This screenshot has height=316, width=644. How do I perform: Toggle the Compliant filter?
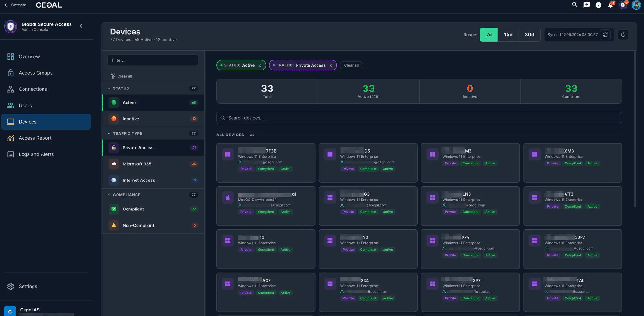[x=153, y=209]
